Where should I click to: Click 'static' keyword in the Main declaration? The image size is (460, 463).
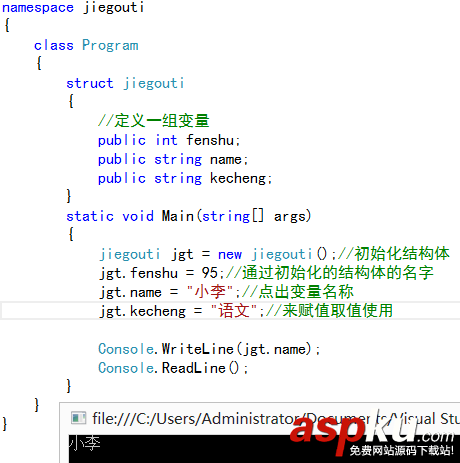pyautogui.click(x=90, y=216)
